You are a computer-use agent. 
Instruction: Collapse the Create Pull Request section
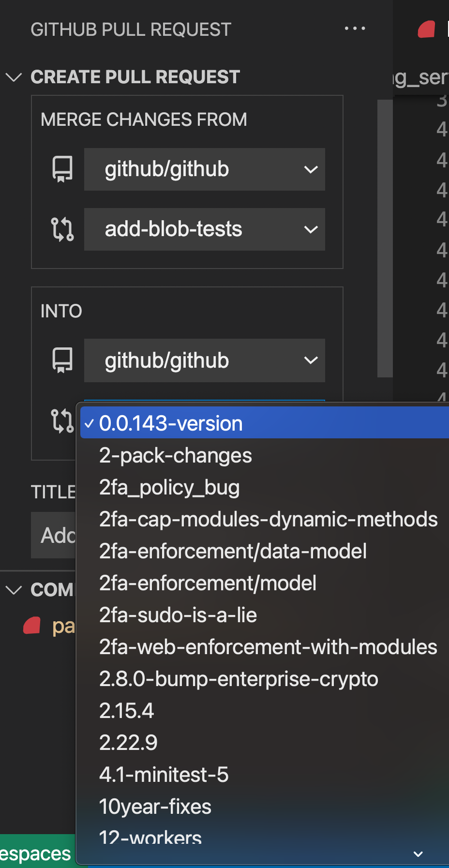tap(14, 77)
